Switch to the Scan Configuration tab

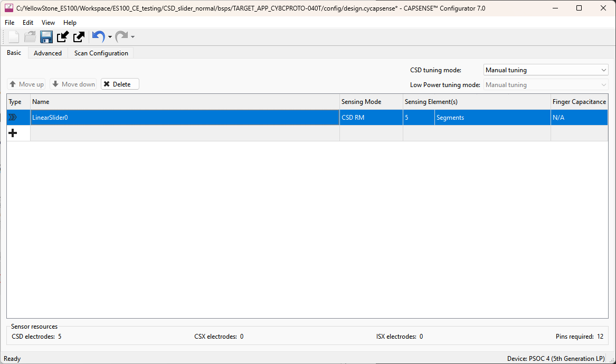click(101, 53)
